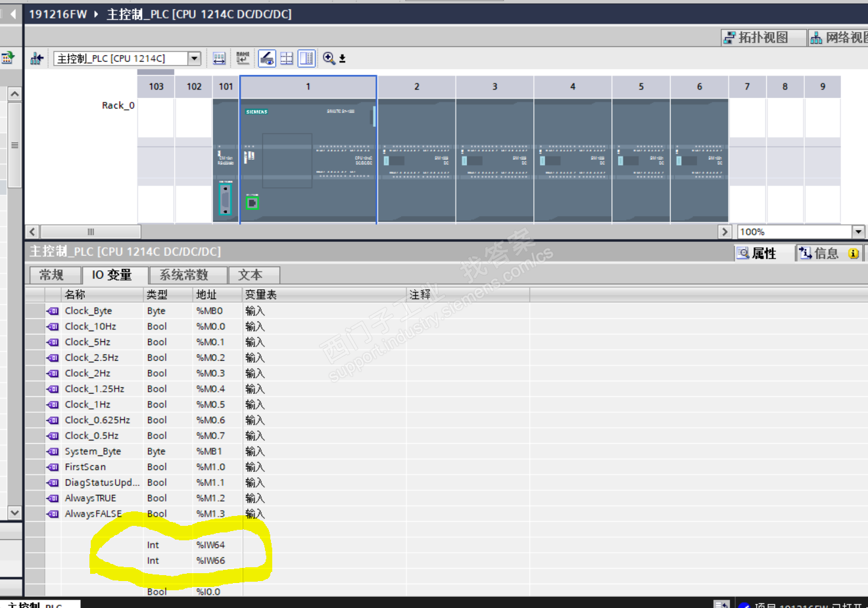The image size is (868, 608).
Task: Click the 变量表 column header
Action: click(325, 294)
